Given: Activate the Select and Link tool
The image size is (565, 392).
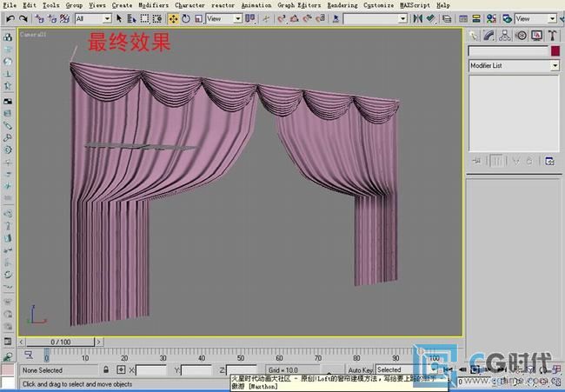Looking at the screenshot, I should (39, 18).
